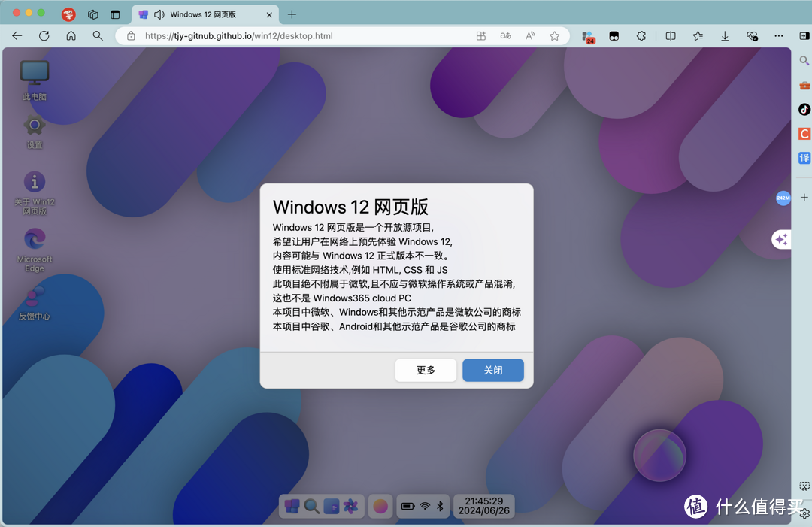
Task: Open the widgets panel taskbar icon
Action: coord(332,506)
